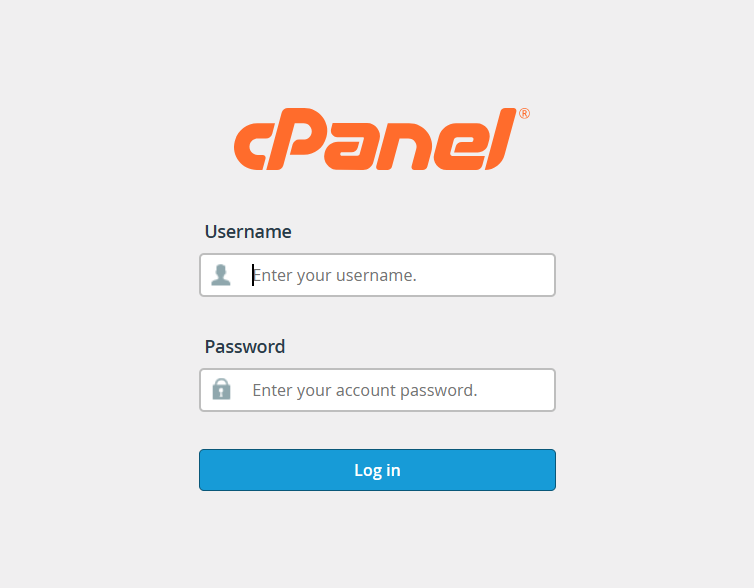Click the "Log in" text to submit
Viewport: 754px width, 588px height.
(x=377, y=470)
